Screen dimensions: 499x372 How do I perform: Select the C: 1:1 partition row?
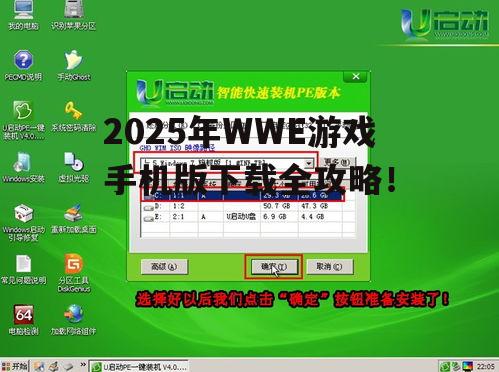pyautogui.click(x=243, y=195)
